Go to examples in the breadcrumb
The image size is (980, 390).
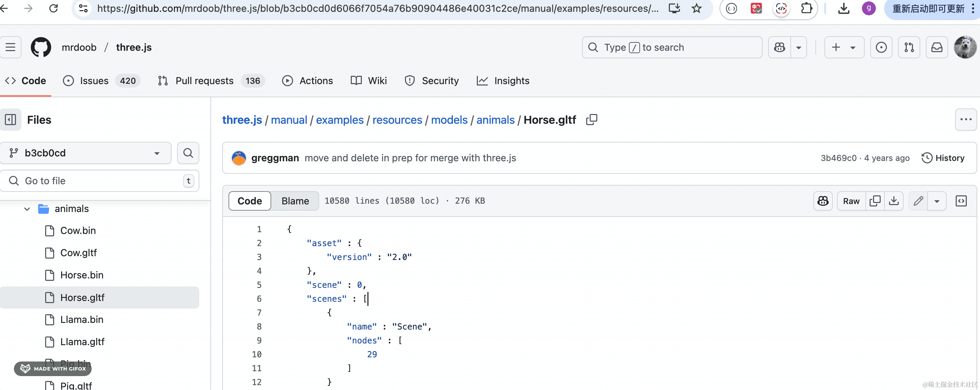click(x=340, y=120)
